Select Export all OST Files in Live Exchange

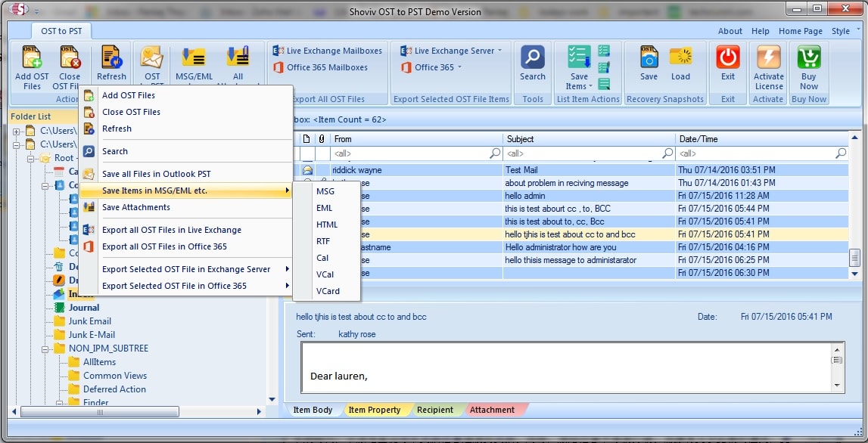(185, 230)
